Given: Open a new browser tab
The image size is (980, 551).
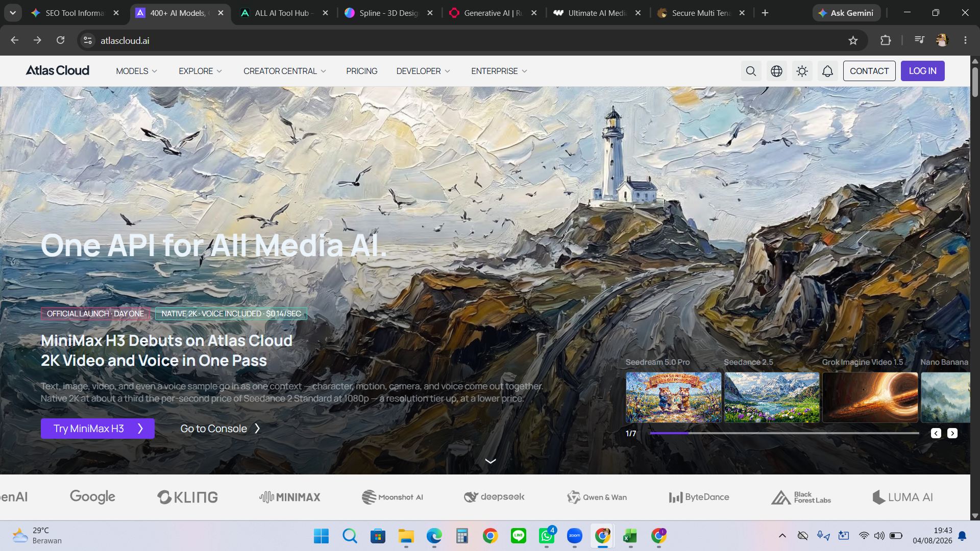Looking at the screenshot, I should pyautogui.click(x=765, y=13).
